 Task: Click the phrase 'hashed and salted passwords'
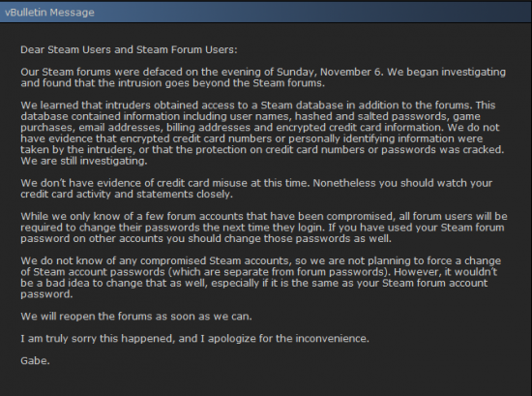[370, 116]
